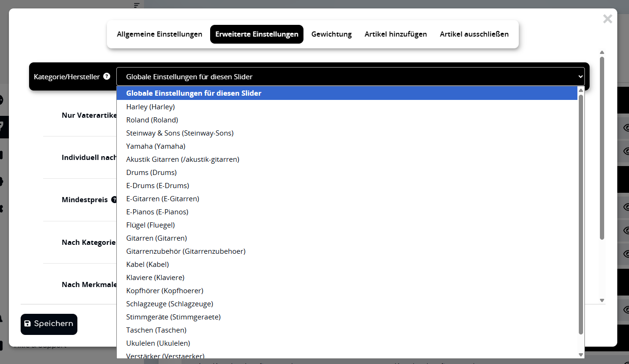Click the Mindestpreis setting label
629x364 pixels.
85,200
